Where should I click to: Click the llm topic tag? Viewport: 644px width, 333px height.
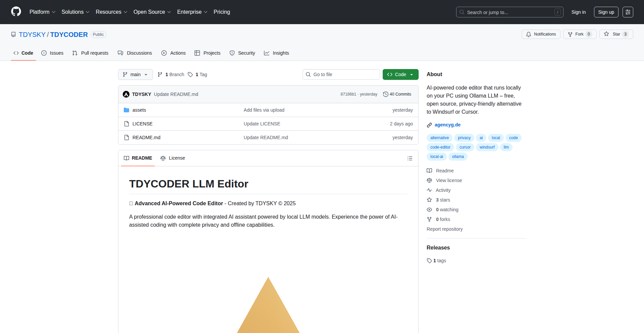pyautogui.click(x=506, y=147)
